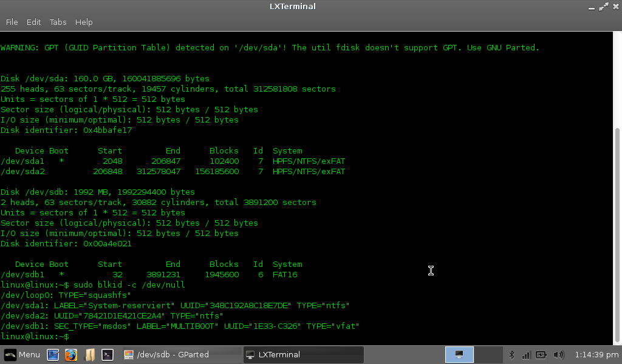The image size is (622, 364).
Task: Open the File menu
Action: tap(12, 22)
